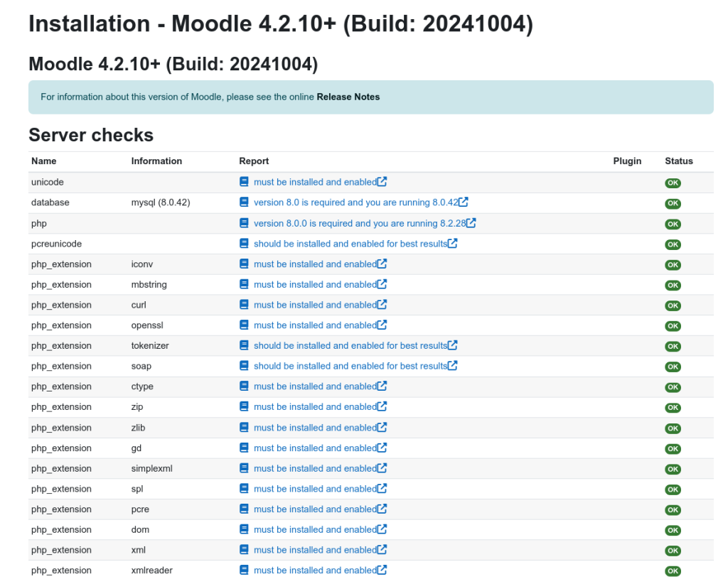Open the external-link icon in the database row
Screen dimensions: 728x579
[x=464, y=202]
